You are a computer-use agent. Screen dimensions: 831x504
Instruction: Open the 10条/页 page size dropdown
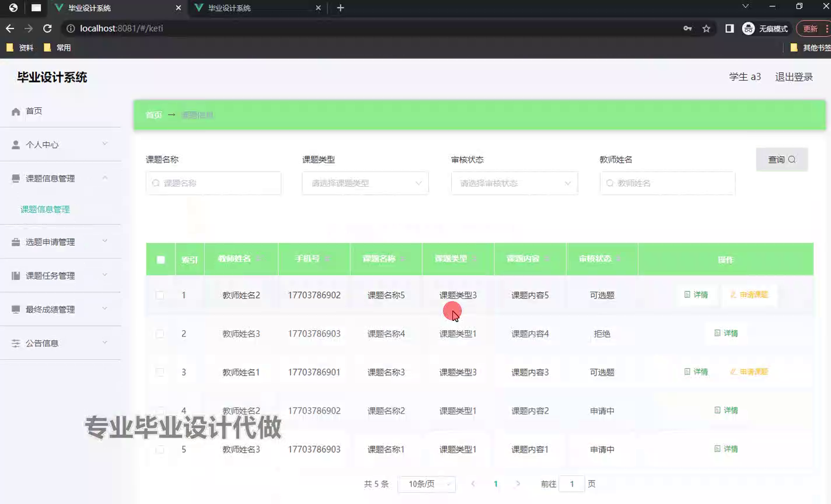pyautogui.click(x=427, y=484)
